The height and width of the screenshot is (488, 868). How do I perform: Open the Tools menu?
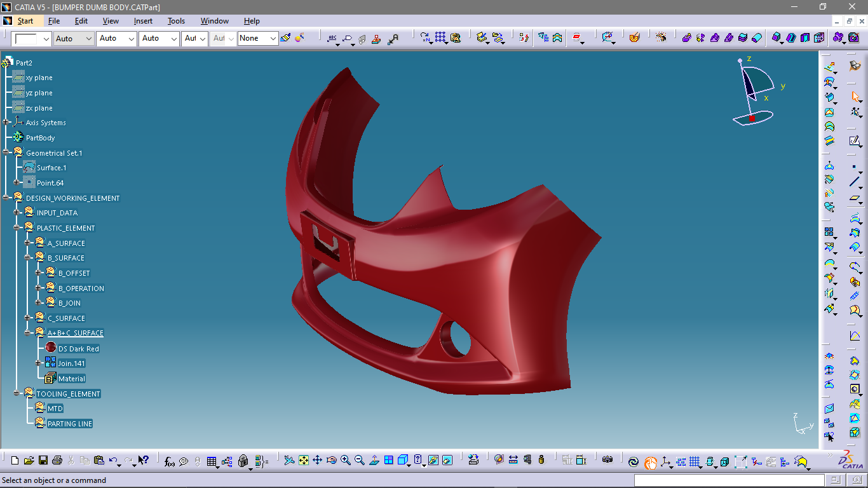(x=176, y=21)
